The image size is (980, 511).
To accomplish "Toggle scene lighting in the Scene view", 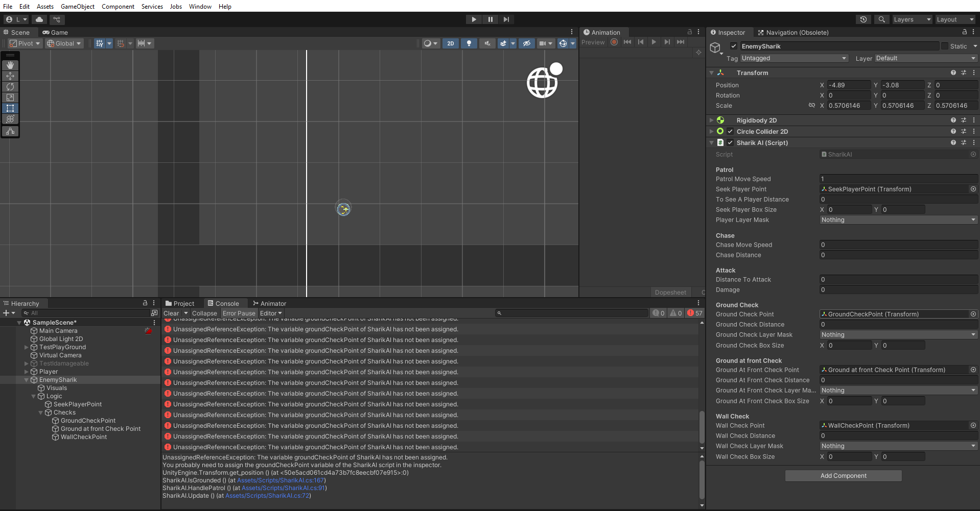I will point(469,43).
